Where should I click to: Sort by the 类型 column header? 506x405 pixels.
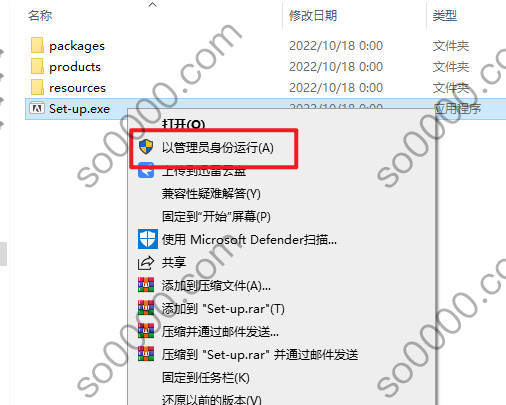pyautogui.click(x=445, y=15)
